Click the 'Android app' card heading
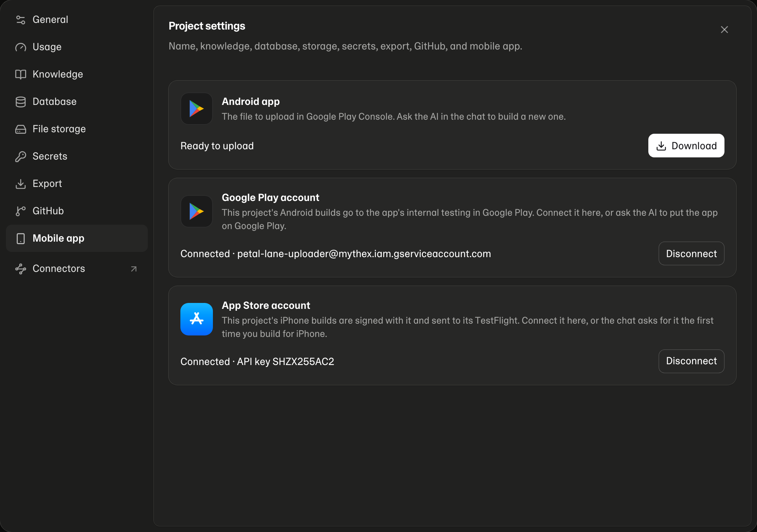The width and height of the screenshot is (757, 532). point(251,102)
